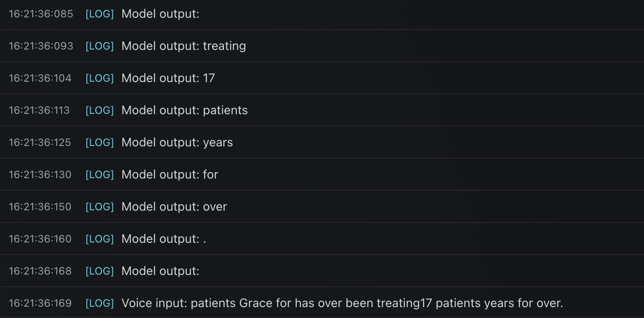Screen dimensions: 644x318
Task: Click the timestamp 16:21:36:160
Action: [40, 239]
